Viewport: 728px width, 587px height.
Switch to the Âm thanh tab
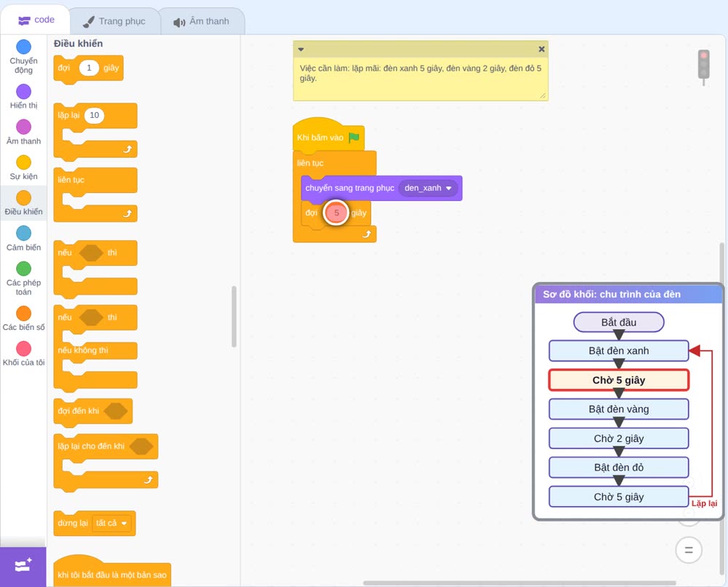(202, 21)
